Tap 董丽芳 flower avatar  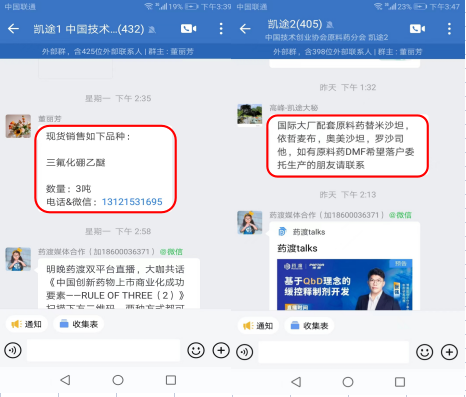click(x=18, y=126)
